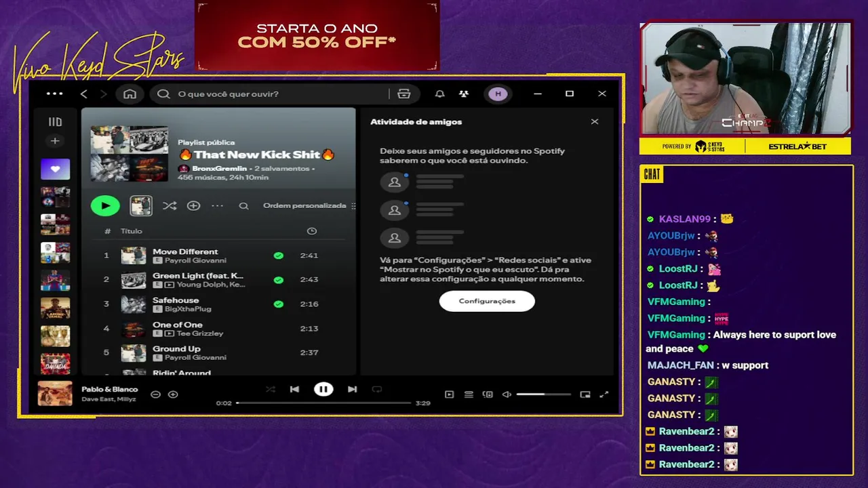Create a playlist with the sidebar plus button
The image size is (868, 488).
[55, 141]
